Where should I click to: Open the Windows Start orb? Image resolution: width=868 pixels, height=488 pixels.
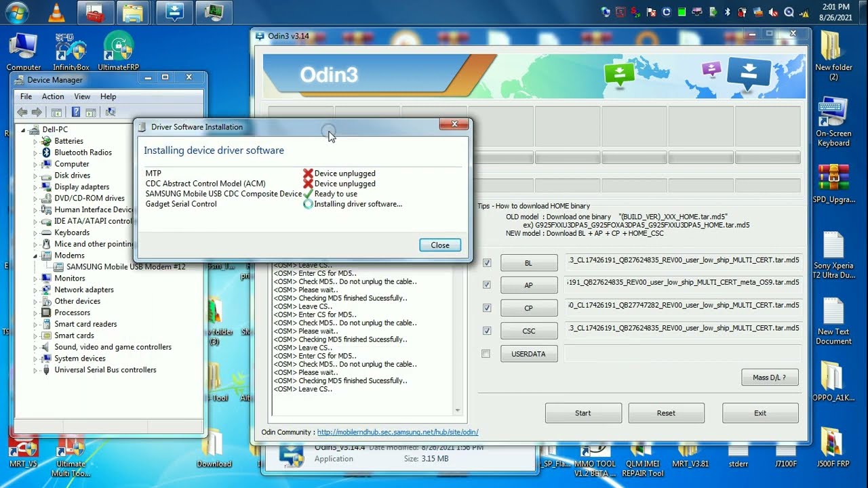[x=16, y=12]
